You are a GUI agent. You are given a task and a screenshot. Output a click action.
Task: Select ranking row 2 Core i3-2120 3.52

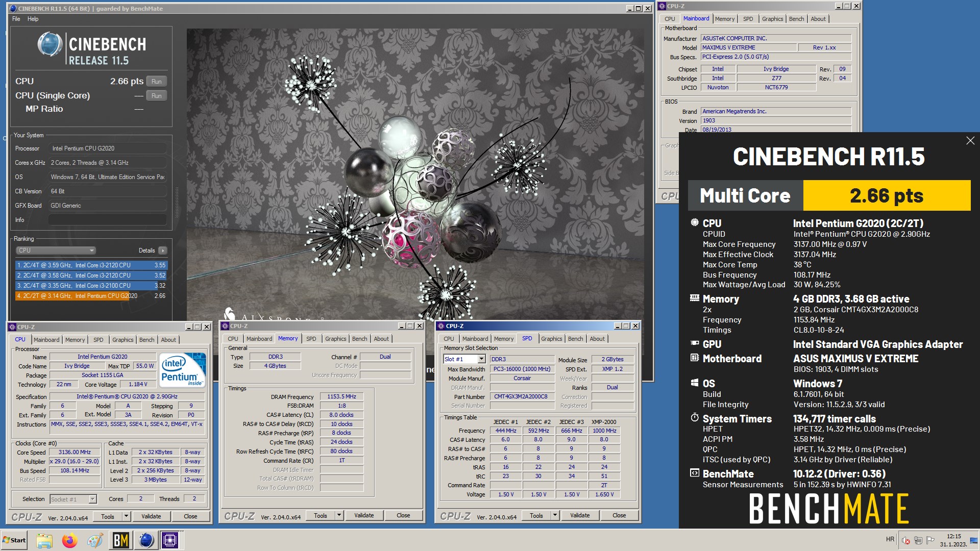point(91,275)
